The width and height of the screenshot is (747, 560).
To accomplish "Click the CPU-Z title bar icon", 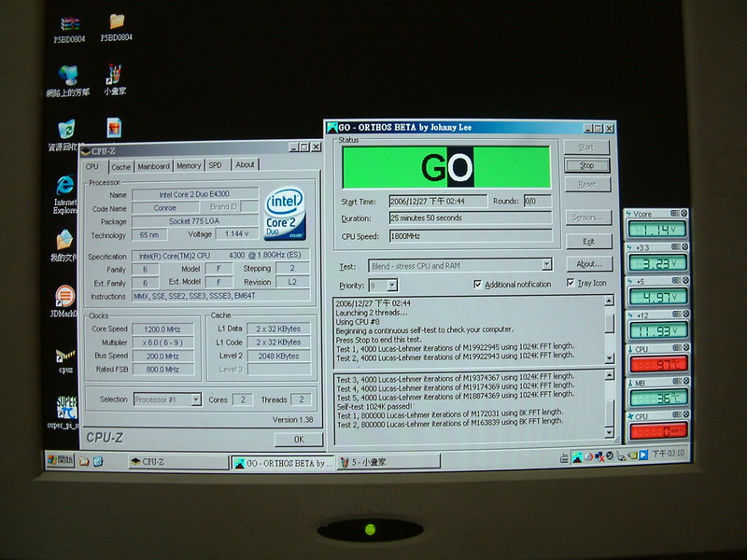I will pyautogui.click(x=86, y=151).
